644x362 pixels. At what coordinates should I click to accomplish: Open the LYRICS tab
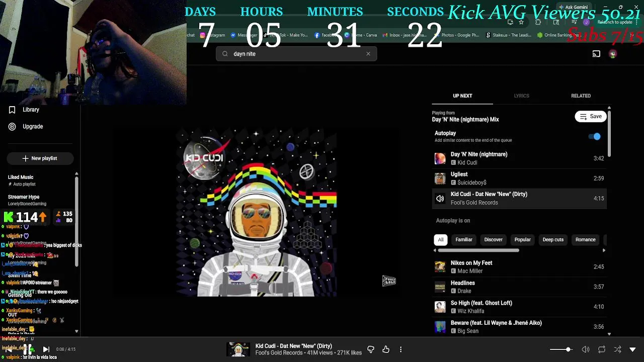click(521, 96)
